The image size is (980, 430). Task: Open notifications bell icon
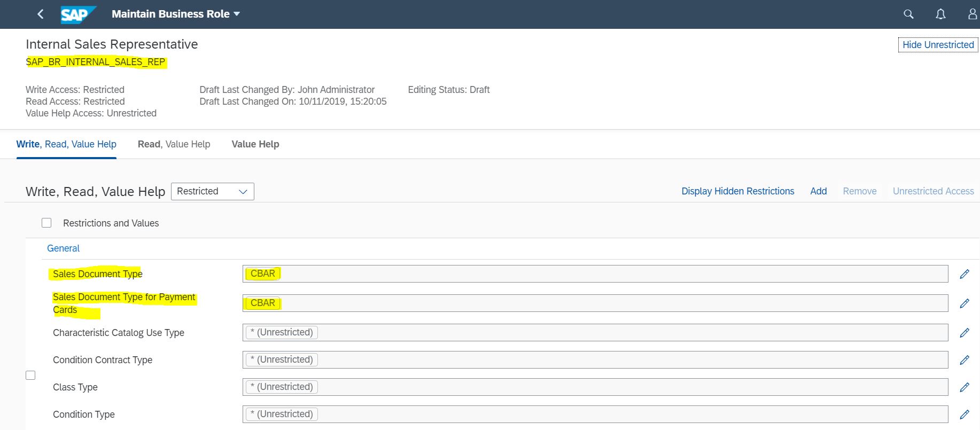coord(940,14)
